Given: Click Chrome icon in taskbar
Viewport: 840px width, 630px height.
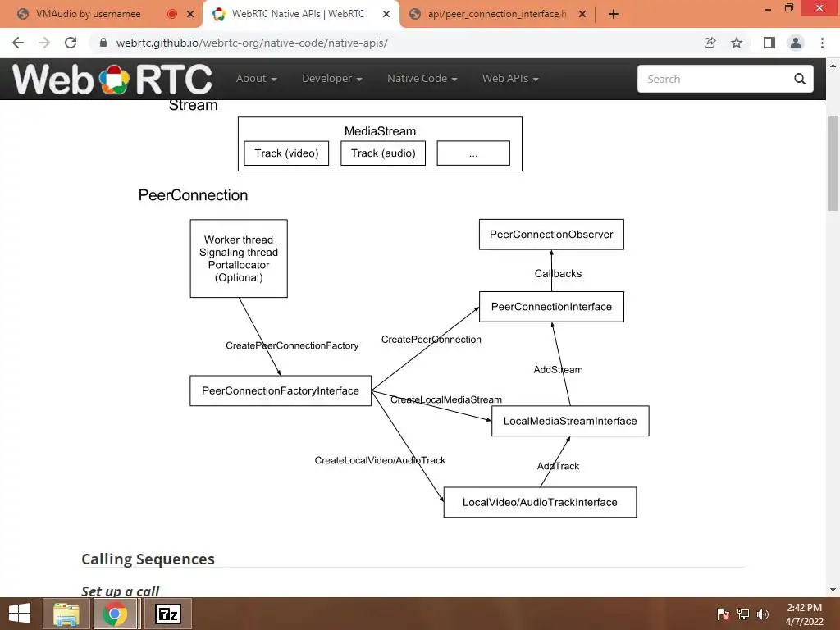Looking at the screenshot, I should pyautogui.click(x=115, y=614).
